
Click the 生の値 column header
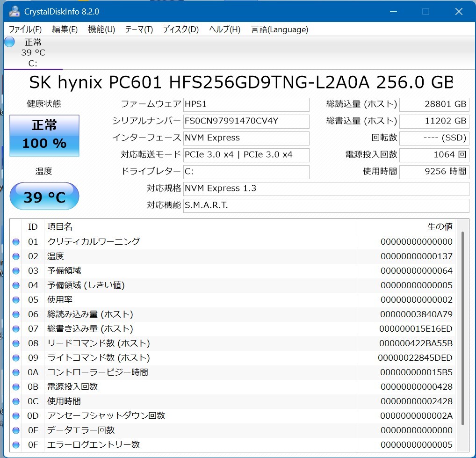[x=407, y=226]
